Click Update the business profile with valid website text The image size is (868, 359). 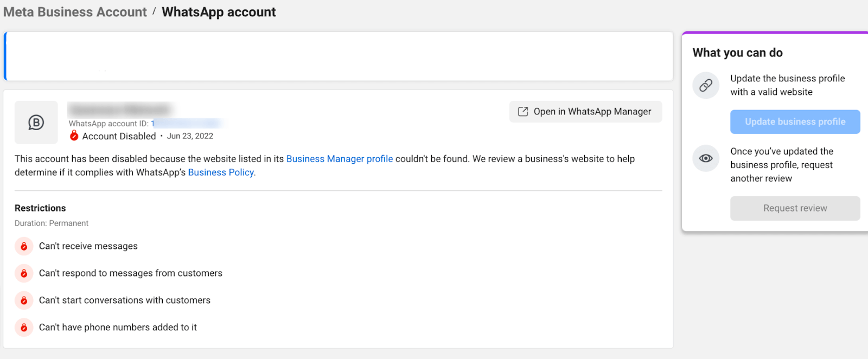coord(788,85)
